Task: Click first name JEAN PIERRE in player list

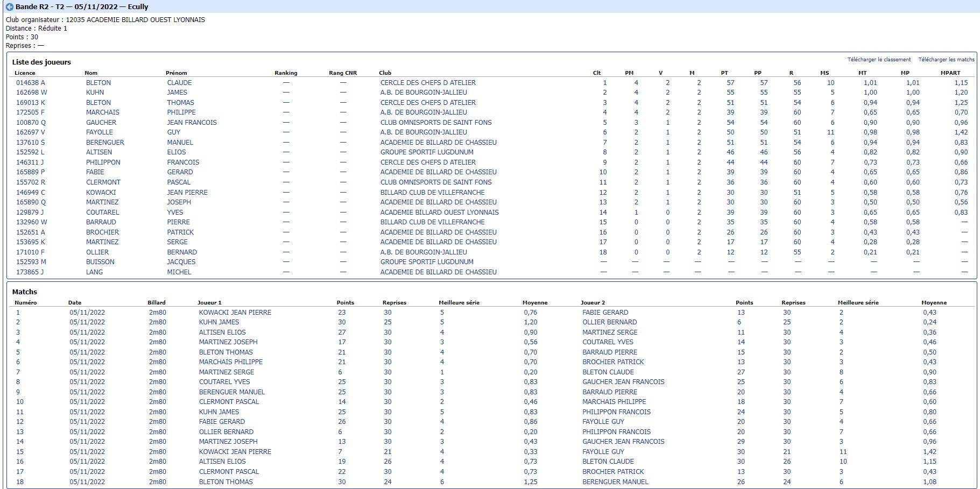Action: coord(187,193)
